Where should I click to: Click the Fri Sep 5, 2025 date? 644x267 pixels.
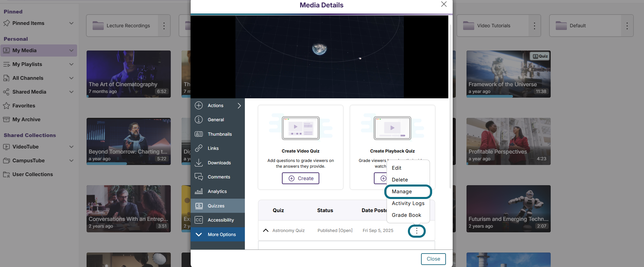[x=378, y=231]
